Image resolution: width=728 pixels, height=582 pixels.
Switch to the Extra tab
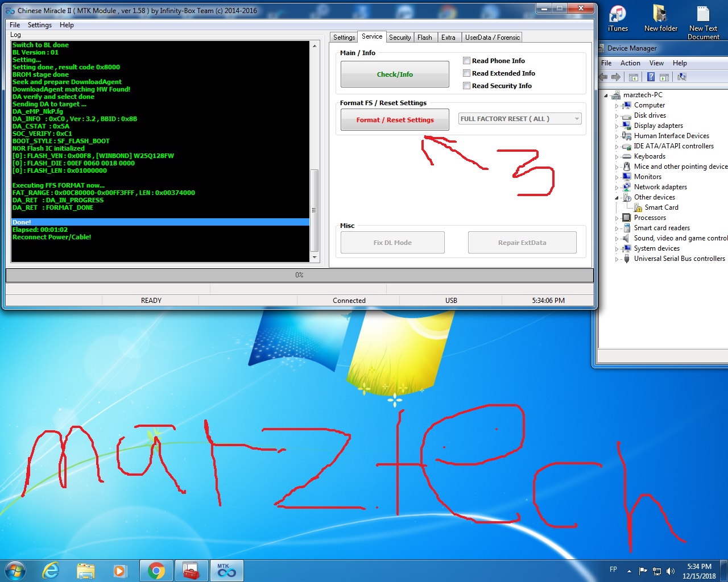click(448, 38)
